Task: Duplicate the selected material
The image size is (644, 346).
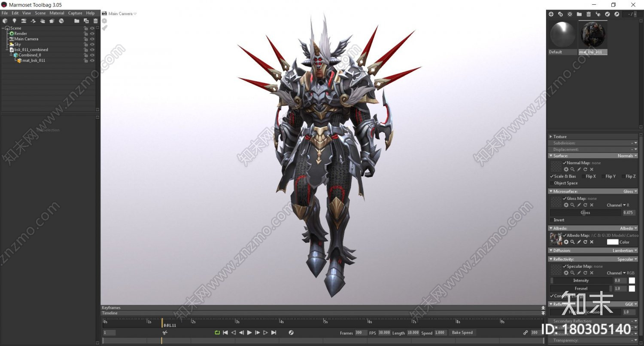Action: (560, 14)
